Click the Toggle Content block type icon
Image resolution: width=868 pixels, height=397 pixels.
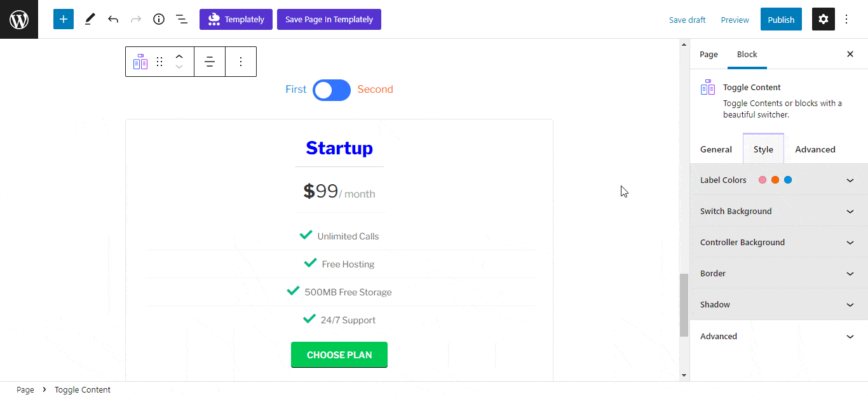pyautogui.click(x=140, y=62)
